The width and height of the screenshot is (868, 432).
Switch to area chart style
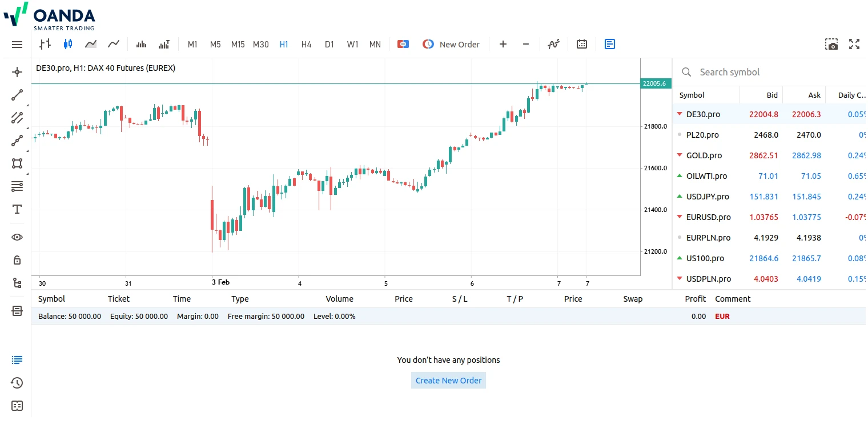point(91,44)
